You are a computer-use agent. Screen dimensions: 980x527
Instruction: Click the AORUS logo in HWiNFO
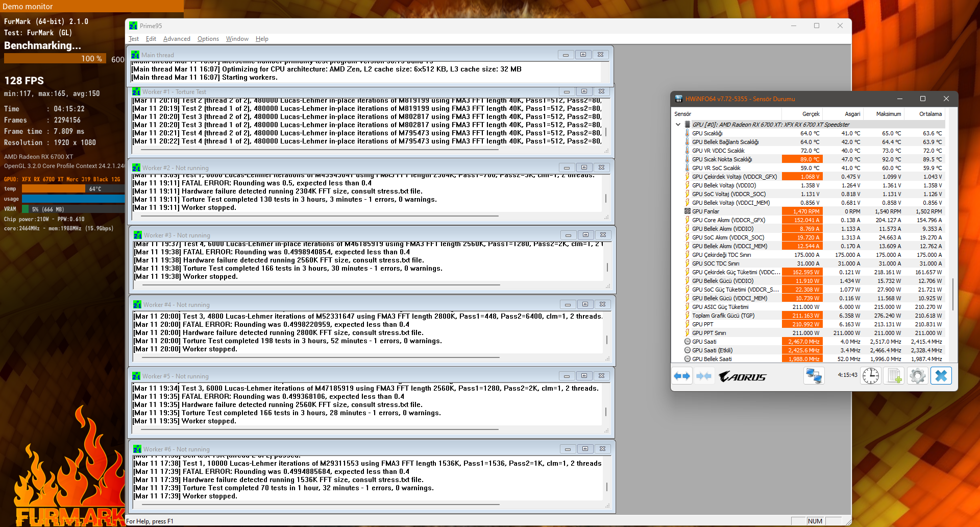pos(743,377)
